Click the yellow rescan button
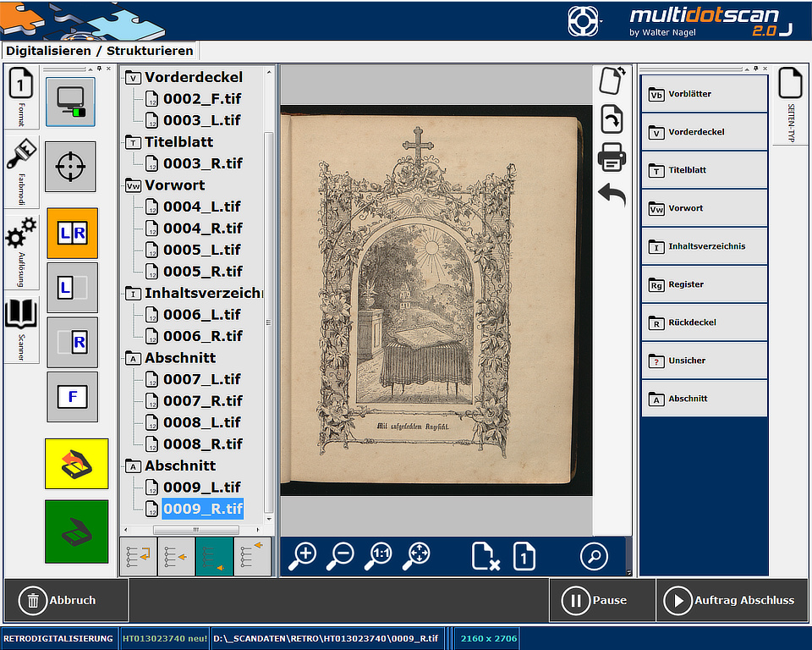Image resolution: width=812 pixels, height=650 pixels. coord(77,464)
